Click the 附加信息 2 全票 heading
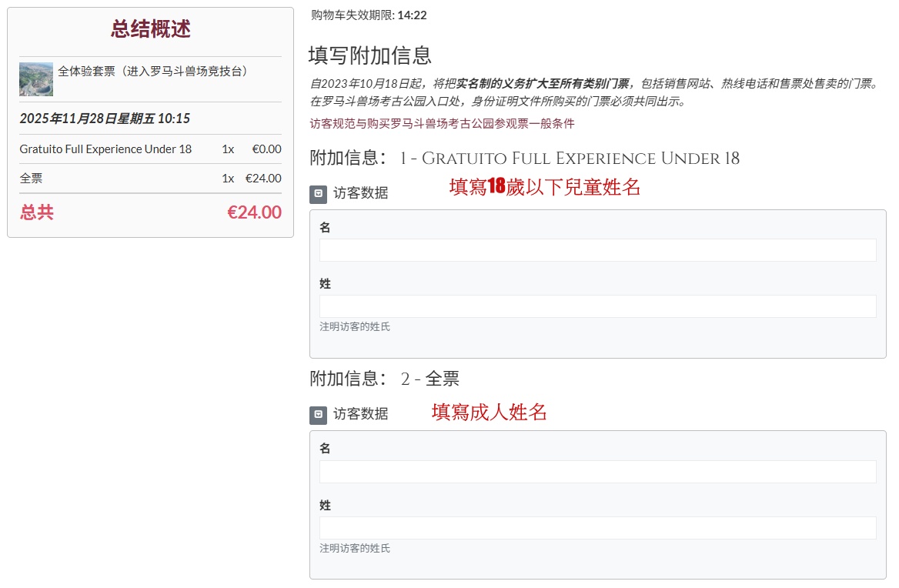Image resolution: width=899 pixels, height=588 pixels. tap(384, 379)
